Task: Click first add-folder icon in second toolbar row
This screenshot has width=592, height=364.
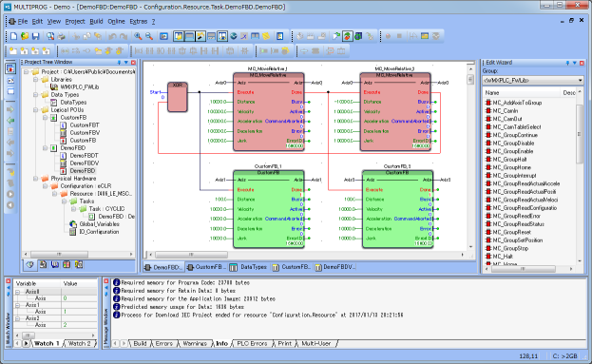Action: (x=13, y=51)
